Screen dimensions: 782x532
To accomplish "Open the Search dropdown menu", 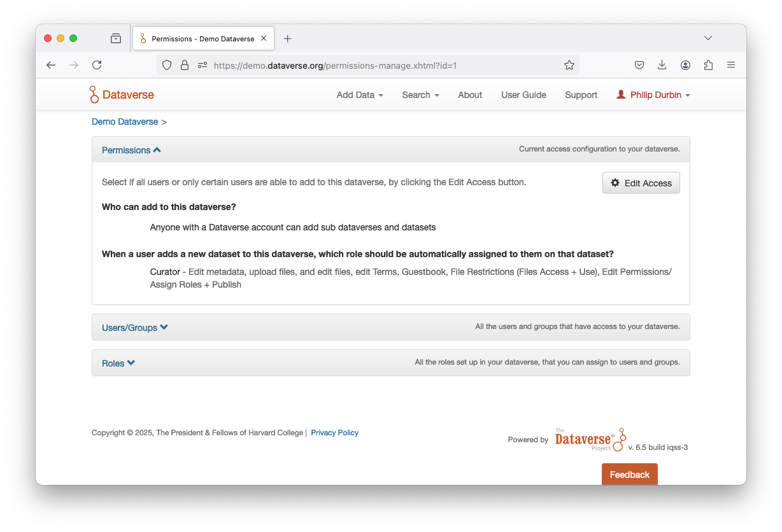I will click(420, 95).
